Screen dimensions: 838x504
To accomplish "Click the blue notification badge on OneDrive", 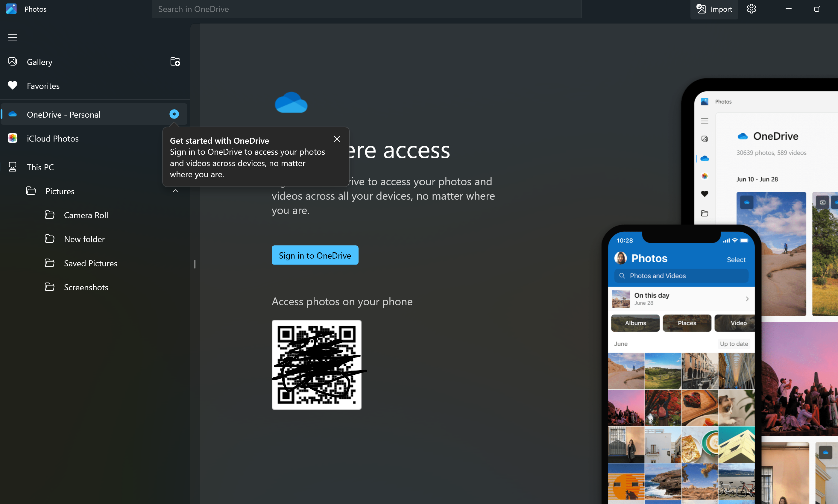I will [x=174, y=114].
